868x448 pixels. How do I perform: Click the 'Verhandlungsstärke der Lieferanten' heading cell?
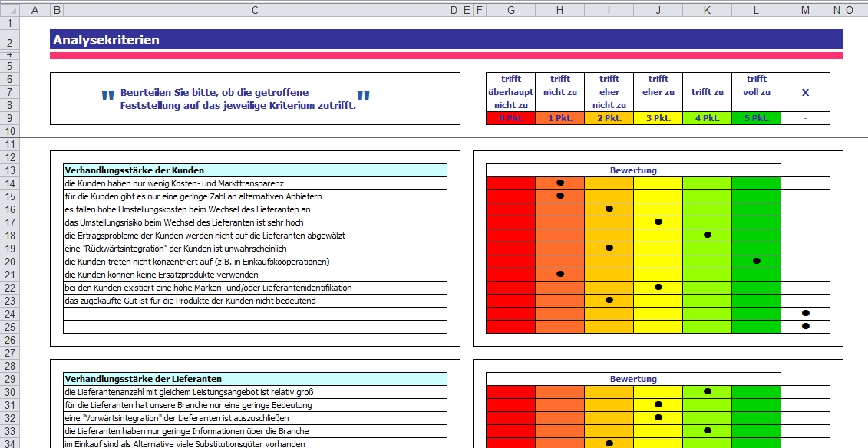[x=255, y=379]
